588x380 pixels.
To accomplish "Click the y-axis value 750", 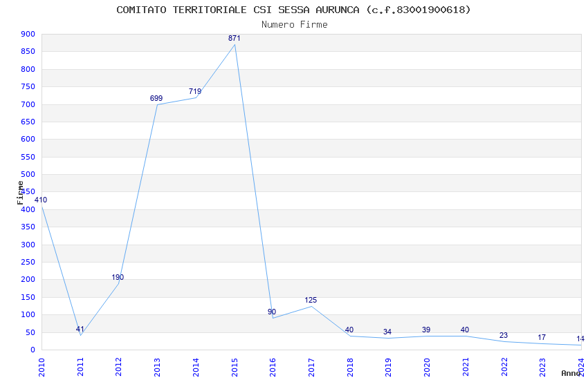I will pyautogui.click(x=28, y=87).
